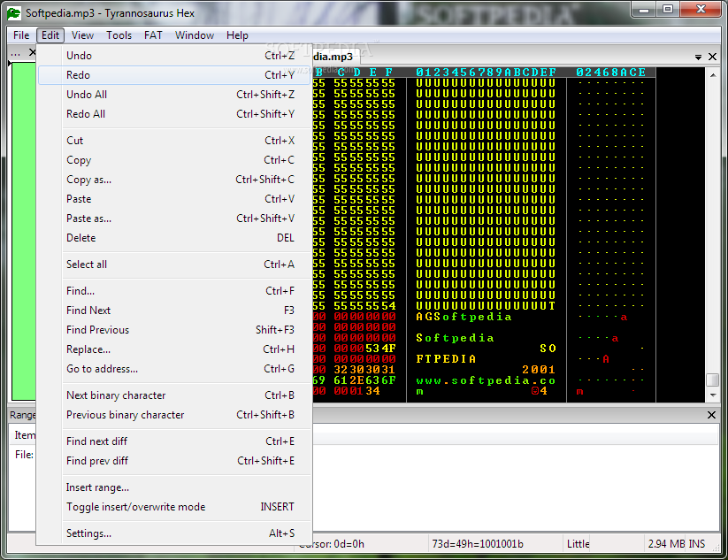
Task: Click the hex view vertical scrollbar thumb
Action: pos(713,380)
